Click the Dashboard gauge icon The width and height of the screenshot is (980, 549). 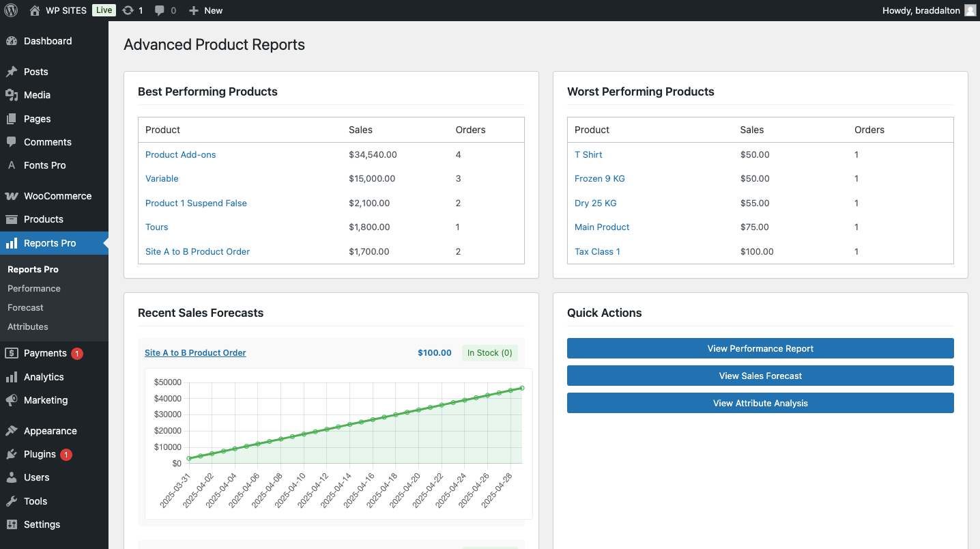(x=12, y=41)
